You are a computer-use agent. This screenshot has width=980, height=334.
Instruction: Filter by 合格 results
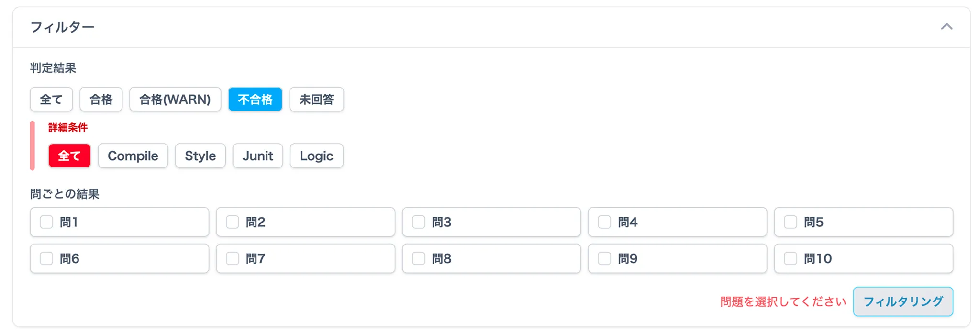pos(101,100)
